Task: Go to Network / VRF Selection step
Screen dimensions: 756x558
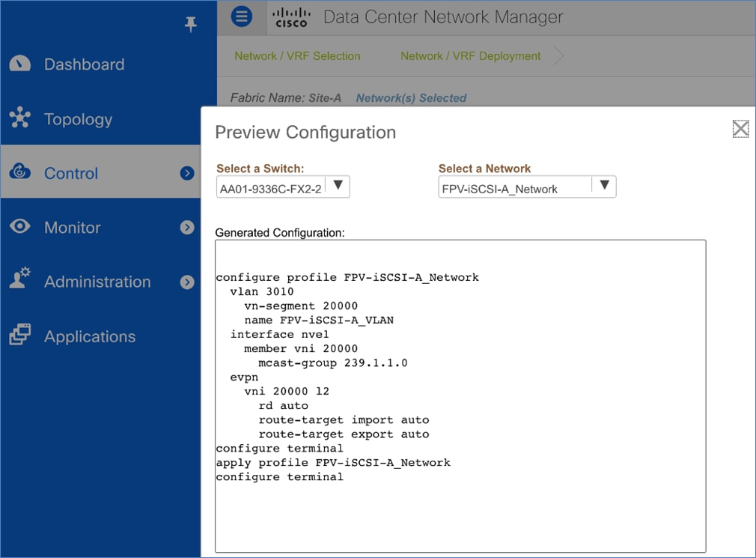Action: 297,56
